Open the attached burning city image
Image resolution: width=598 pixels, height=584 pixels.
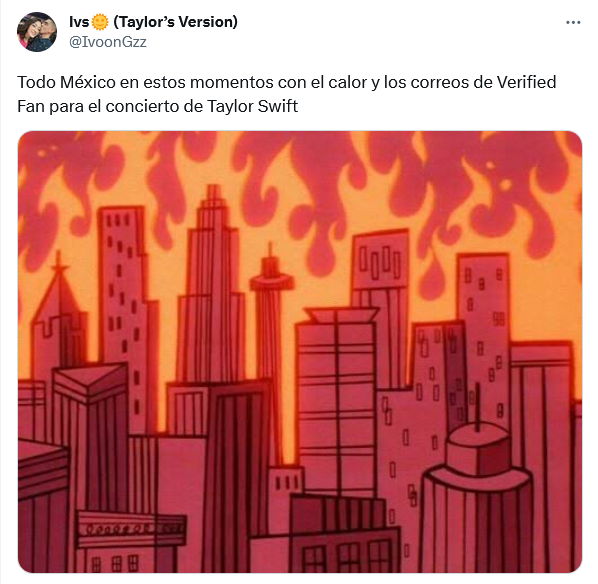[x=300, y=352]
